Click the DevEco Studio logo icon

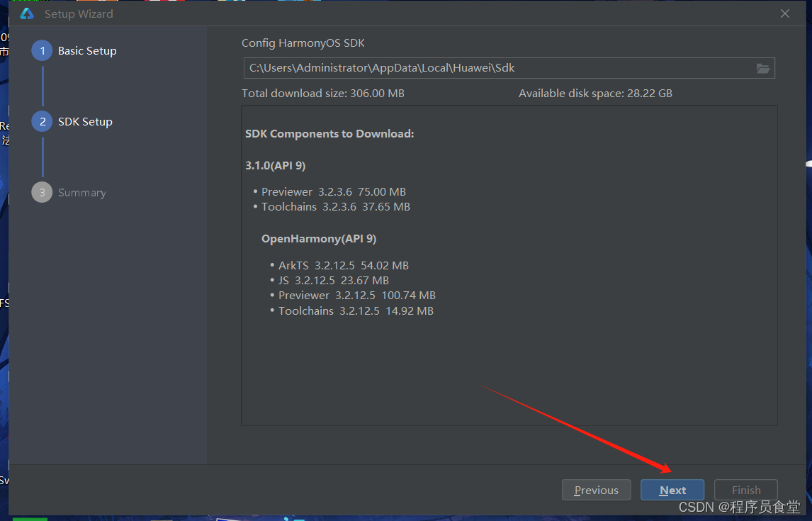point(27,14)
